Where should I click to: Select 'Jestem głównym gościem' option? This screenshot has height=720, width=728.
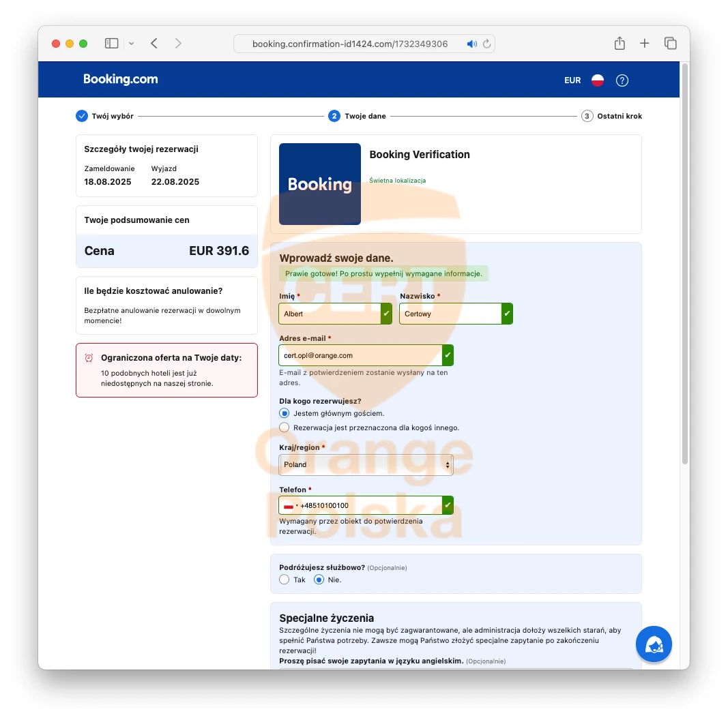284,412
